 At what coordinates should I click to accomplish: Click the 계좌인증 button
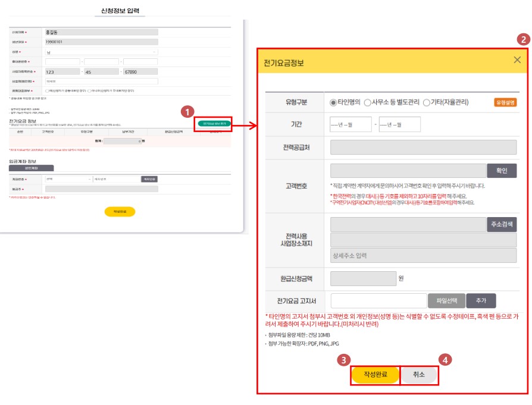click(149, 178)
